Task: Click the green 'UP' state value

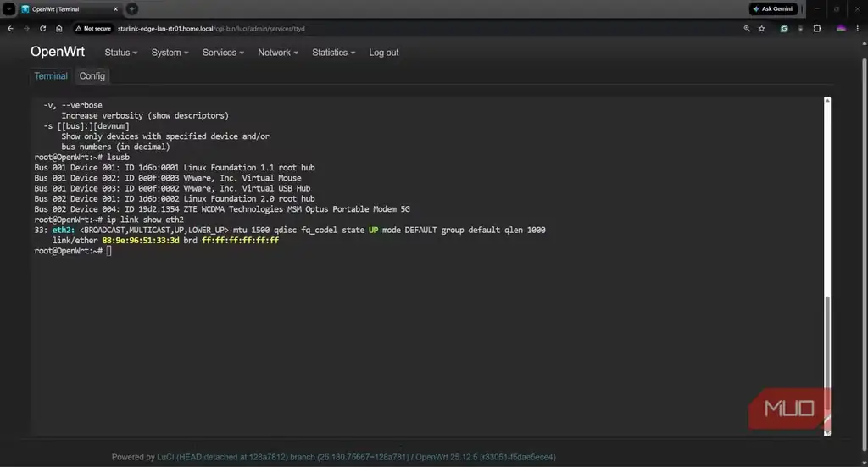Action: (x=374, y=230)
